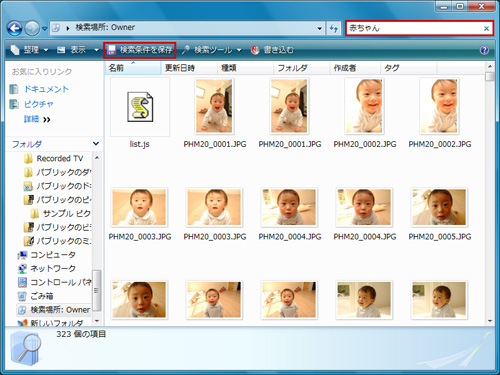The image size is (500, 375).
Task: Click the folder tree scrollbar thumb
Action: coord(97,290)
